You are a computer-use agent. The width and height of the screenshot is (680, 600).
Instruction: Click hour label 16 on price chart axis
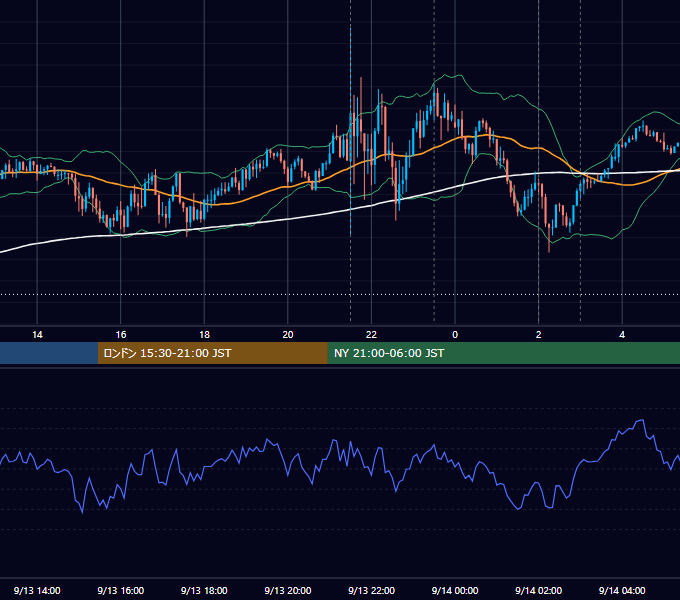pos(121,335)
